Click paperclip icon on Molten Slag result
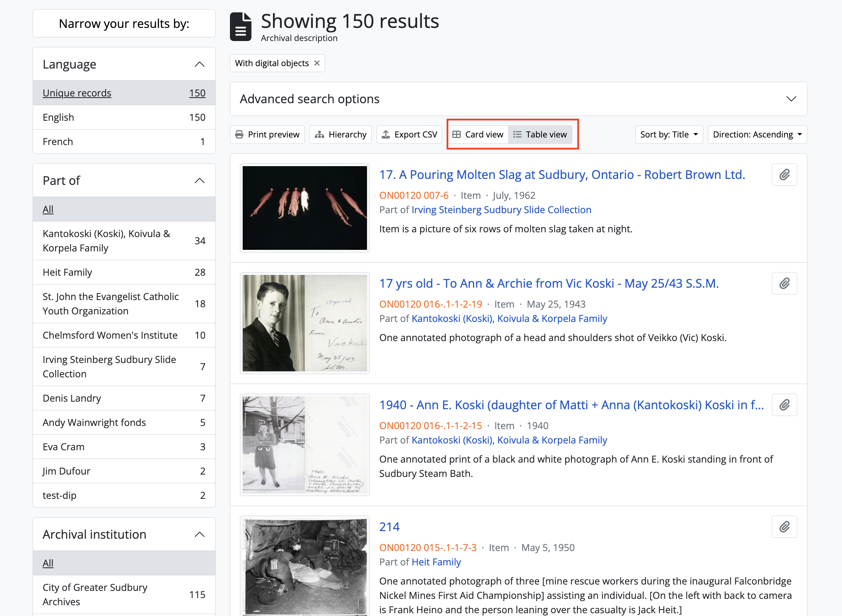 pos(784,175)
